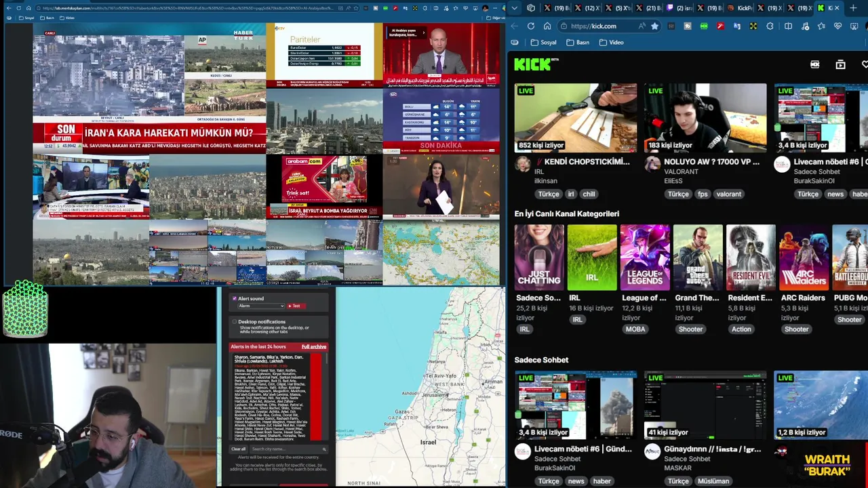Open the ARC Raiders category thumbnail

point(804,258)
